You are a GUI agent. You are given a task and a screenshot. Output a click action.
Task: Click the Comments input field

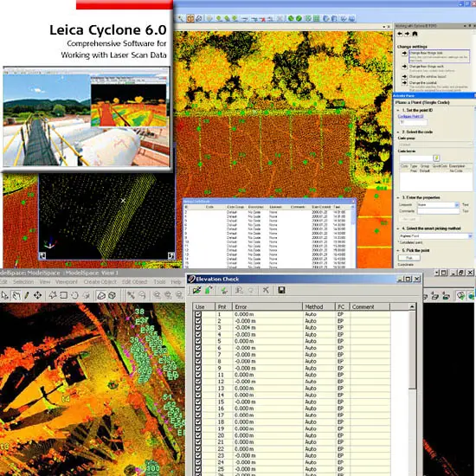(x=439, y=211)
